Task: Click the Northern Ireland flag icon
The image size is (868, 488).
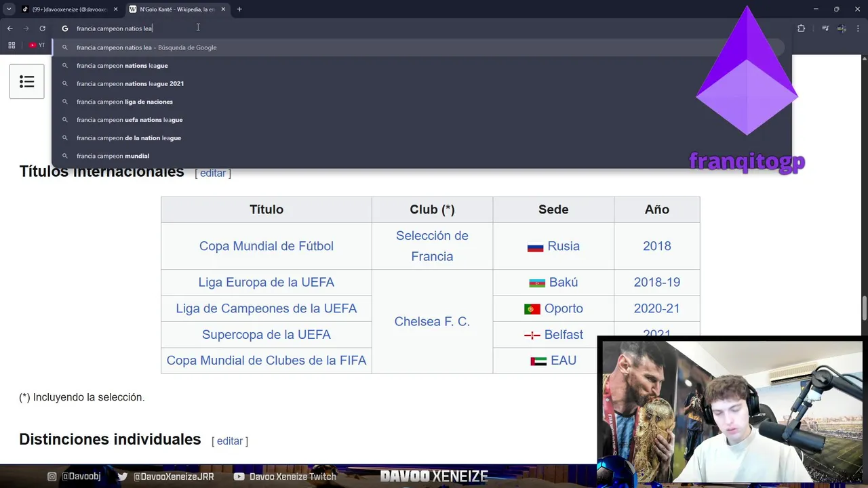Action: tap(532, 336)
